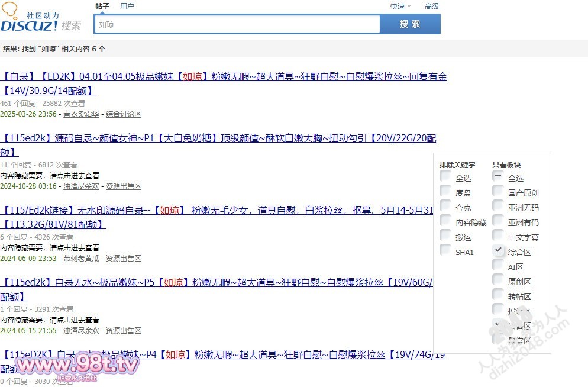Screen dimensions: 588x387
Task: Click the author link 青衣染霜生
Action: pos(81,114)
